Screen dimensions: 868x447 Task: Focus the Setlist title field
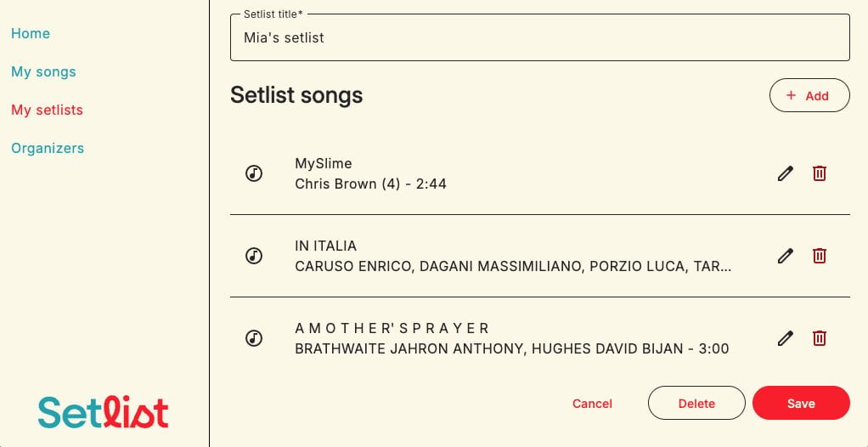click(539, 38)
